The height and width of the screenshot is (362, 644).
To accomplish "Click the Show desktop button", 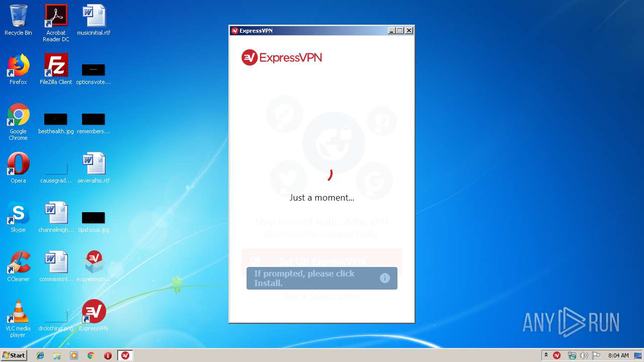I will click(638, 355).
